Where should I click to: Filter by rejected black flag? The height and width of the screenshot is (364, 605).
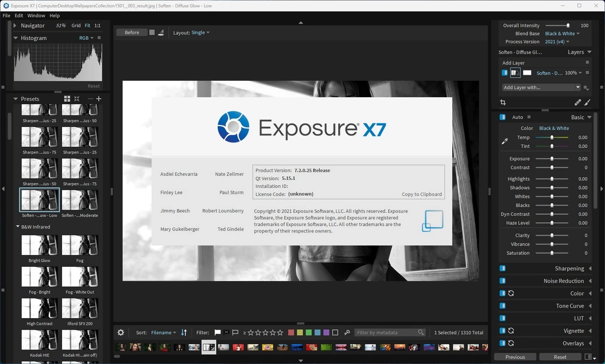click(x=226, y=332)
